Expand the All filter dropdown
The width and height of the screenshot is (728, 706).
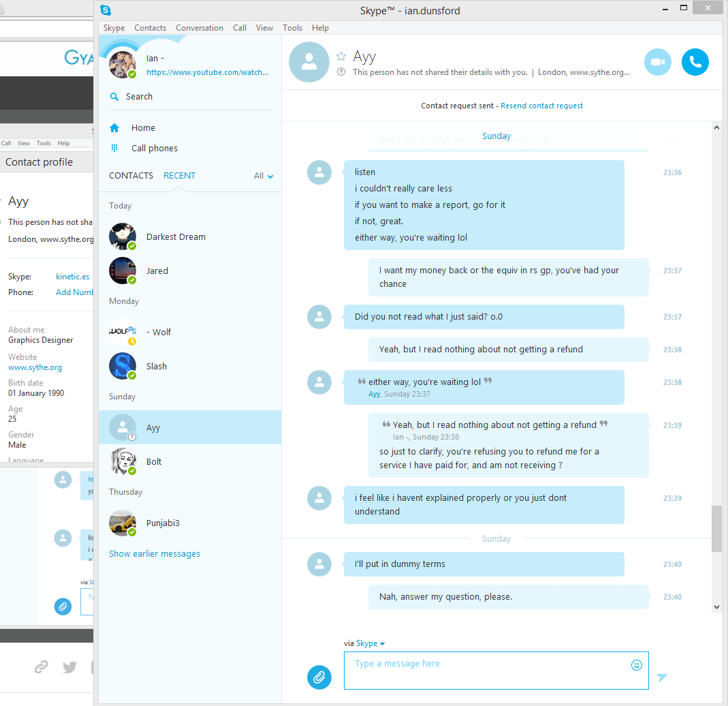(x=264, y=176)
